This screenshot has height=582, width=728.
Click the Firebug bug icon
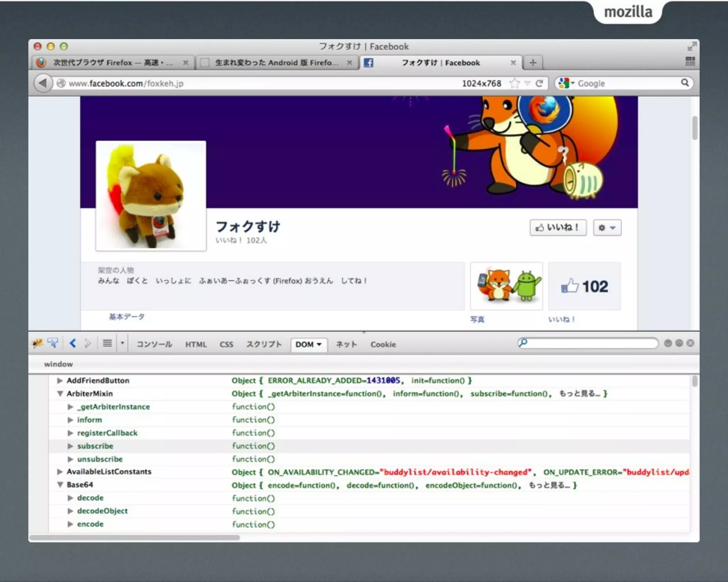click(37, 343)
